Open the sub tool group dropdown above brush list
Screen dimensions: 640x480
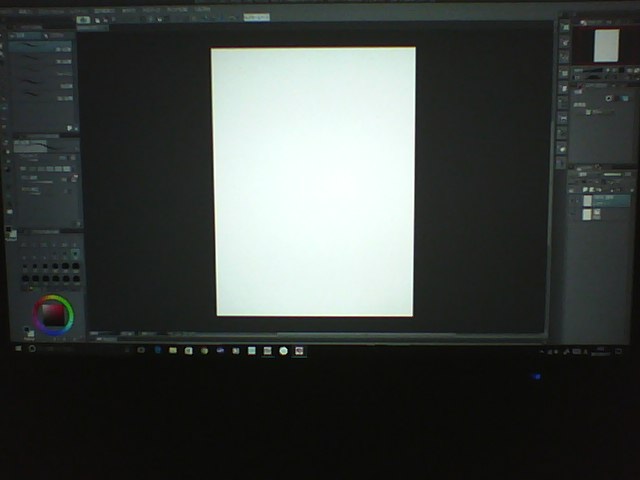coord(22,35)
